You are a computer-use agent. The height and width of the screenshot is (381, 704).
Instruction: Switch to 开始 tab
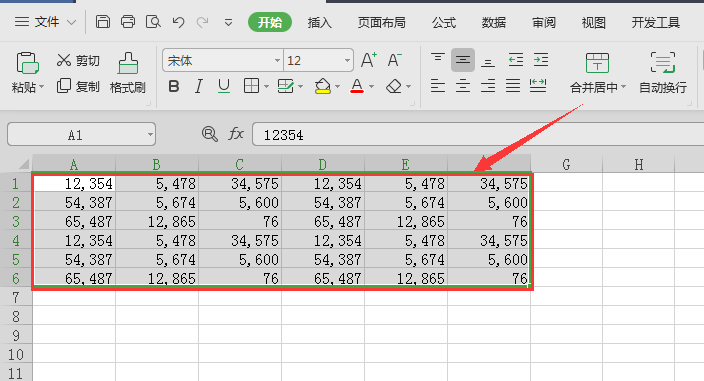[x=270, y=22]
